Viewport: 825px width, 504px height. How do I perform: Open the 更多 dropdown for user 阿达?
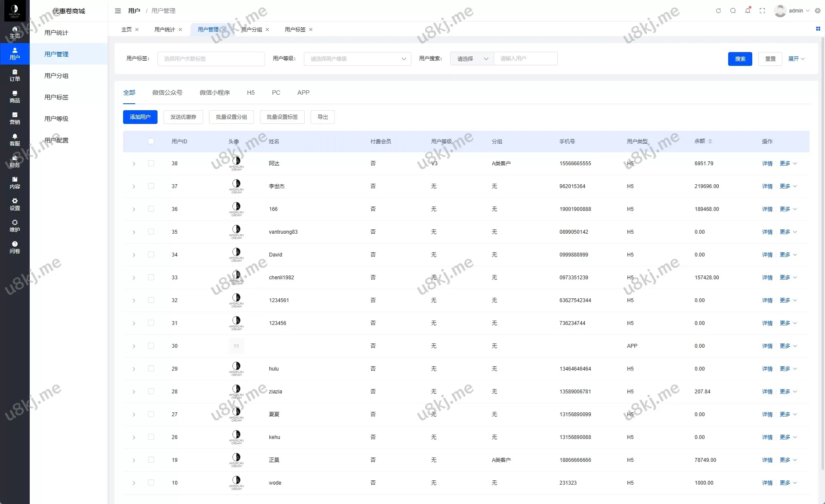pos(788,164)
